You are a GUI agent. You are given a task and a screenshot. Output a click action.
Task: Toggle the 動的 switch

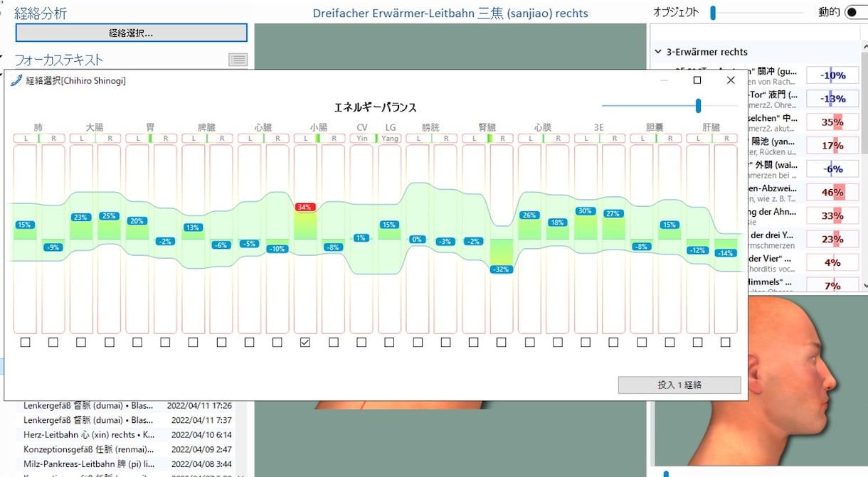[855, 13]
